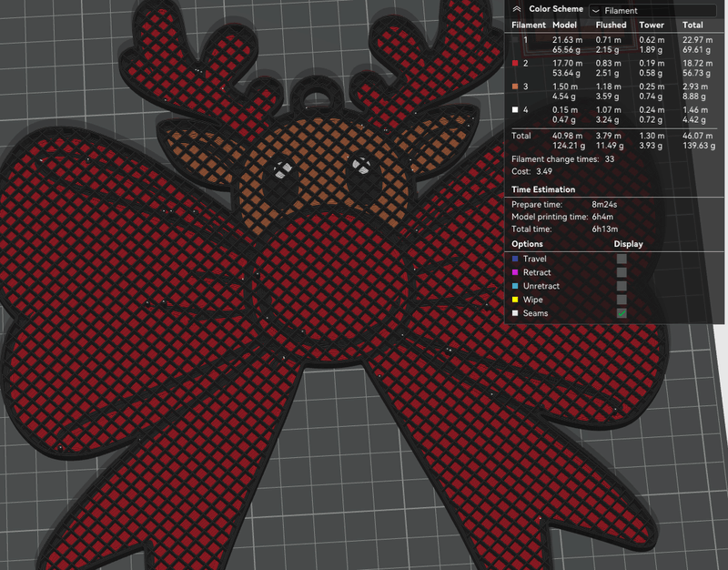Viewport: 728px width, 570px height.
Task: Collapse the Color Scheme legend panel
Action: coord(516,9)
